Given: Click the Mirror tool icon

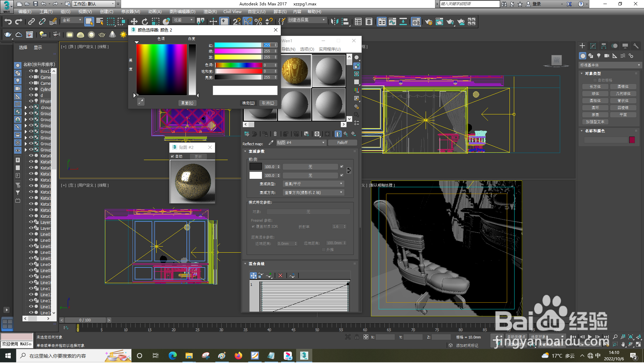Looking at the screenshot, I should click(334, 22).
